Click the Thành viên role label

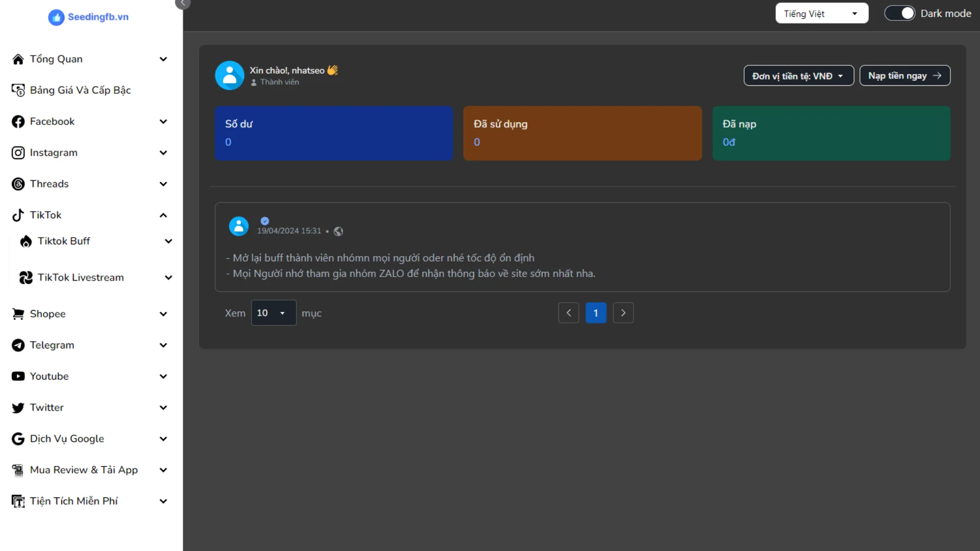[x=280, y=82]
